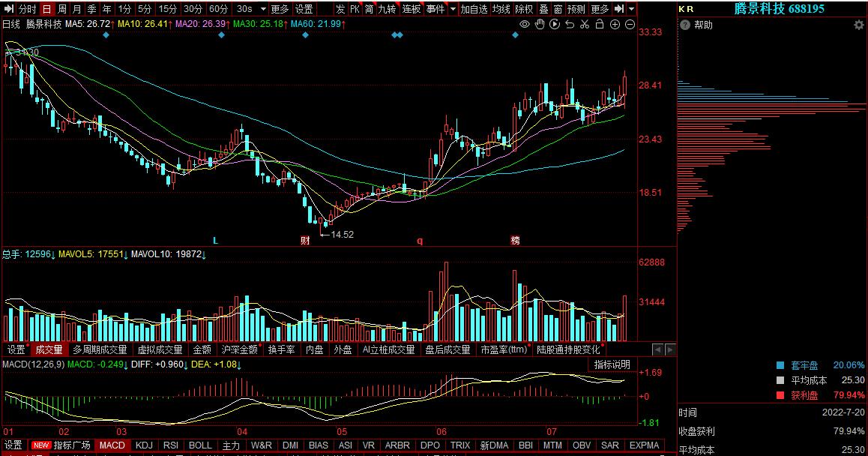The image size is (868, 456).
Task: Select the hand pan tool icon
Action: 540,25
